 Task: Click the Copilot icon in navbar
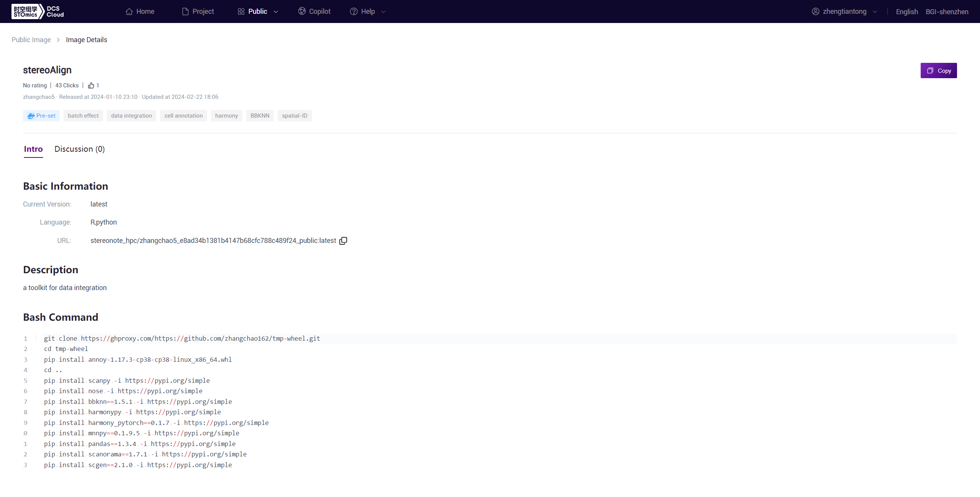point(302,11)
